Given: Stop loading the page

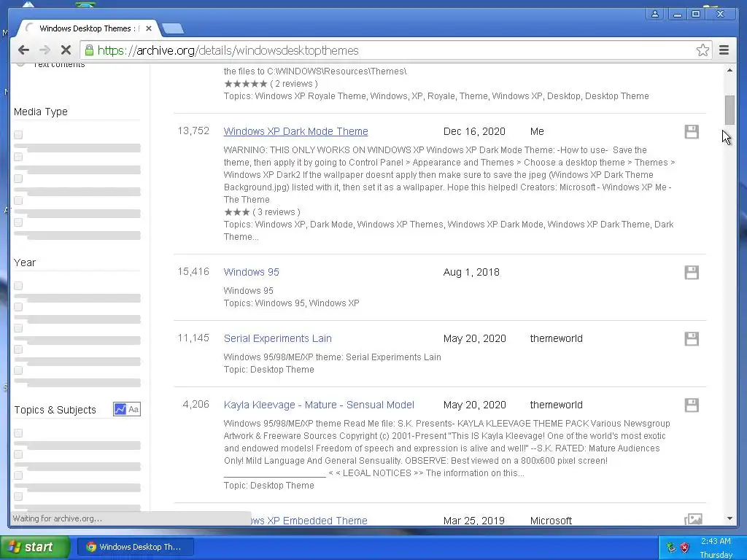Looking at the screenshot, I should point(66,50).
